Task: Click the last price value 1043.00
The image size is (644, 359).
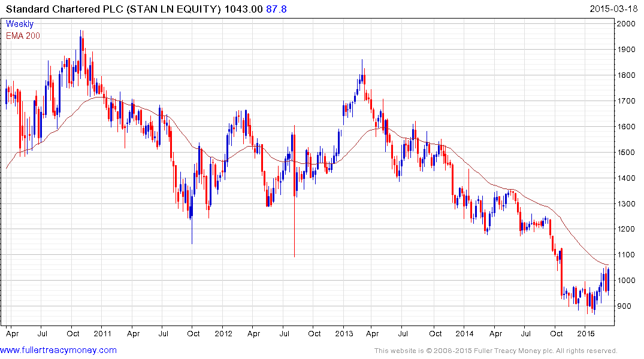Action: point(244,9)
